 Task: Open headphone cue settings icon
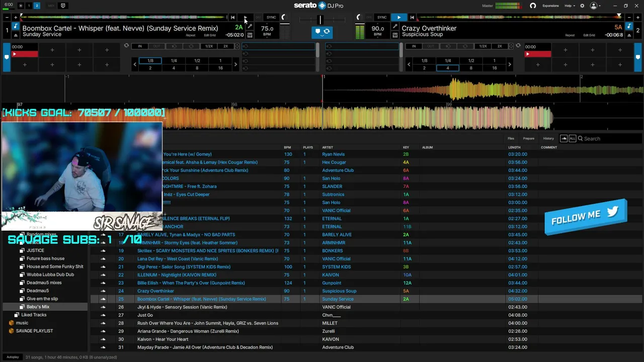pos(533,6)
